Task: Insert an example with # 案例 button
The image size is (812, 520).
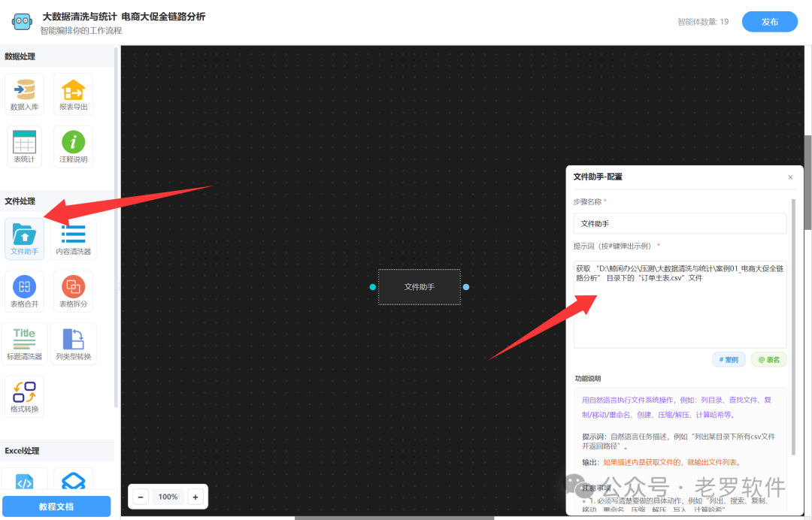Action: [x=729, y=360]
